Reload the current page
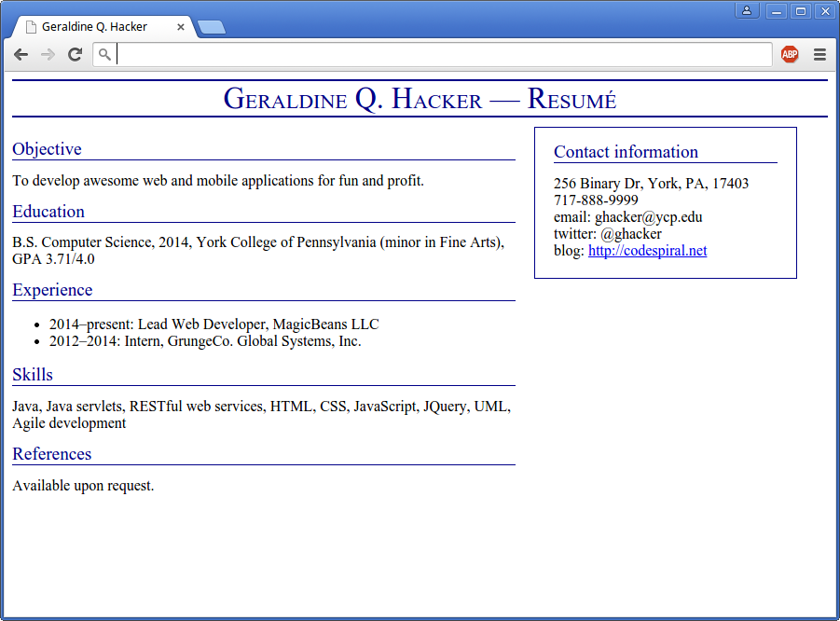Image resolution: width=840 pixels, height=621 pixels. point(75,55)
